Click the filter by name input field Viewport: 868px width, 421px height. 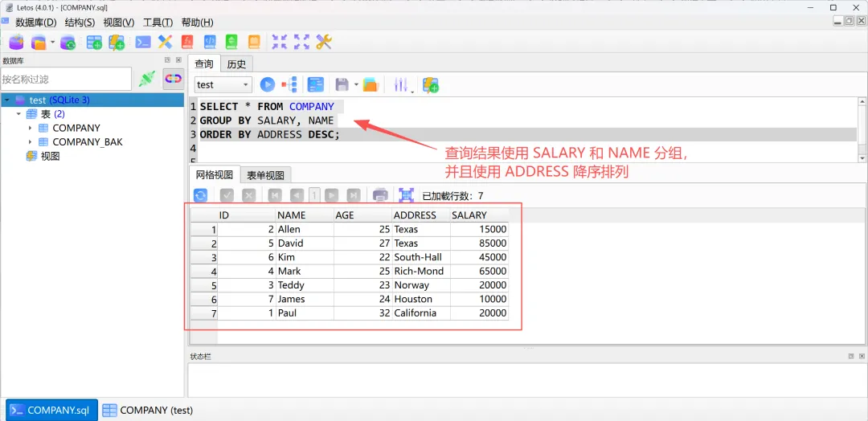[x=66, y=79]
